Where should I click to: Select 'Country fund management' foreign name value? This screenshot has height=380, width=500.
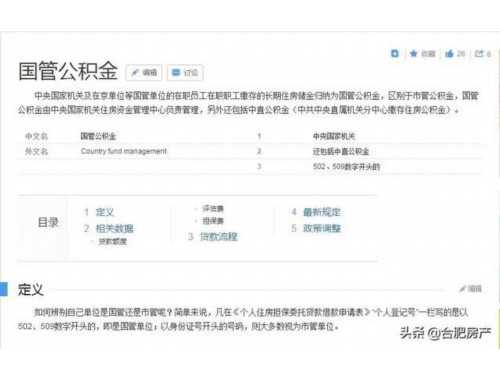click(124, 151)
